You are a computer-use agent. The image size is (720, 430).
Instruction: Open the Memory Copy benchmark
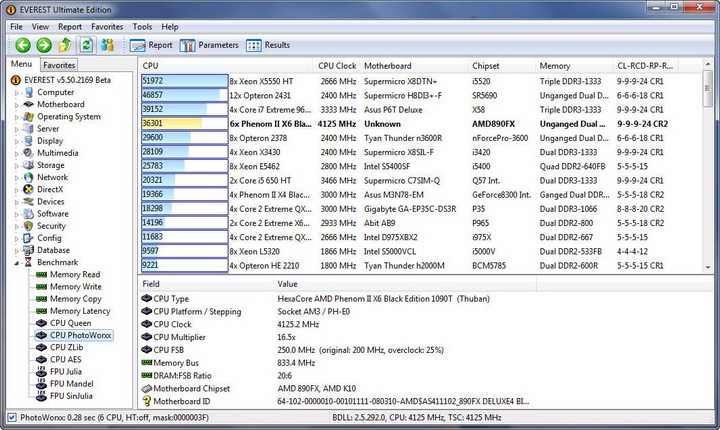click(76, 299)
